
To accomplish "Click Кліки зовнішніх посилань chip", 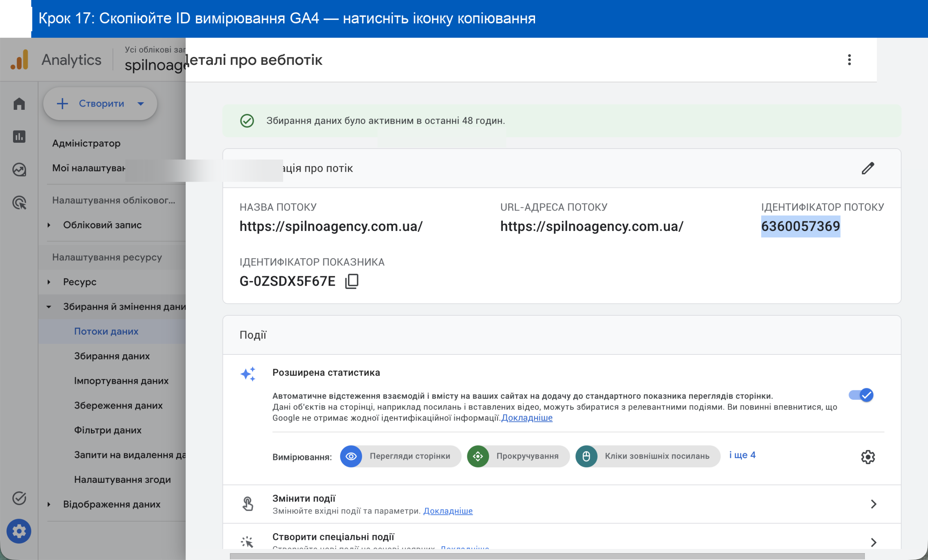I will [x=648, y=456].
